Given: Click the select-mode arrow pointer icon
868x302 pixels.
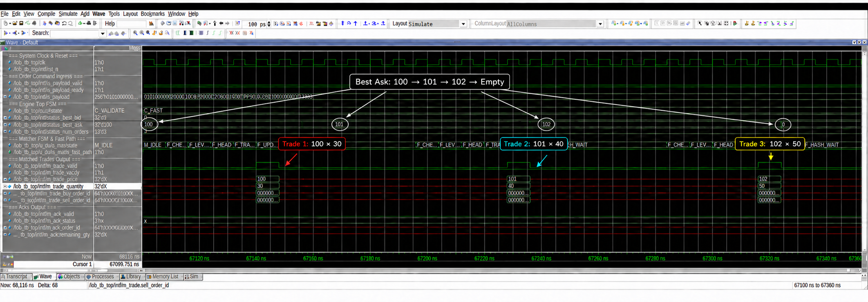Looking at the screenshot, I should (700, 24).
